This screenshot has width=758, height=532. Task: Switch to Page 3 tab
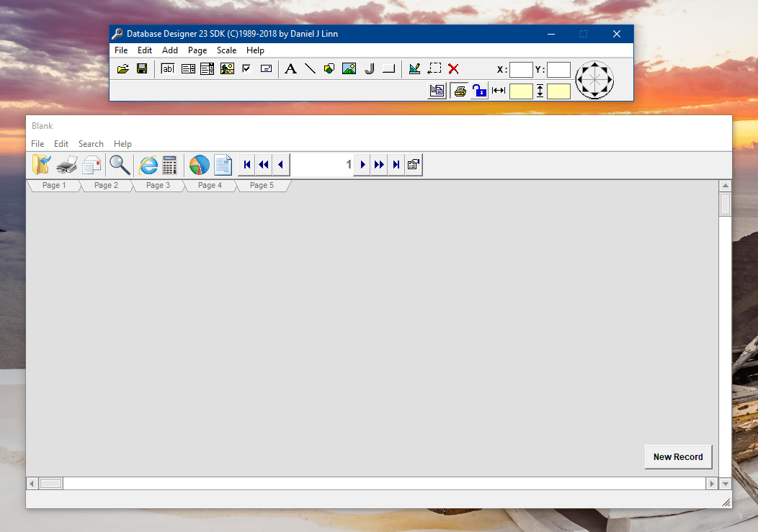tap(158, 186)
